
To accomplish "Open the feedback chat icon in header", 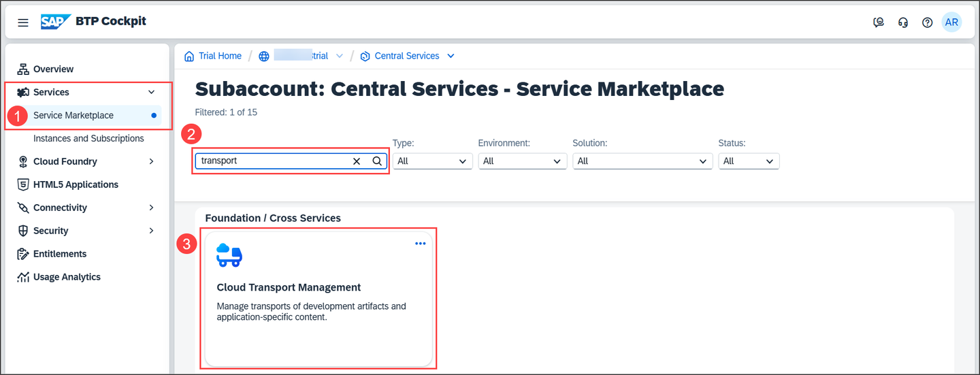I will click(x=879, y=22).
